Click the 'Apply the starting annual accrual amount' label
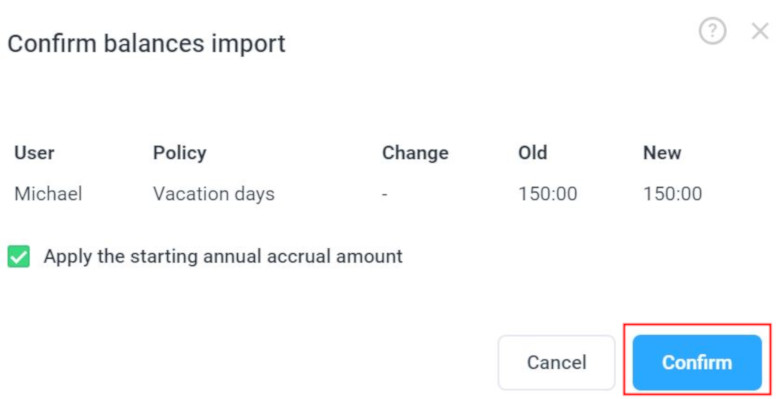Viewport: 777px width, 399px height. click(x=223, y=256)
